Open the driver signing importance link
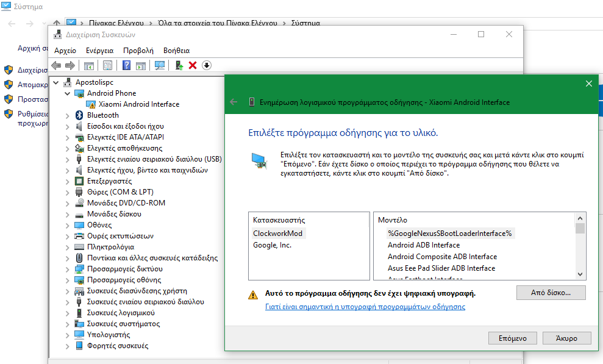Viewport: 603px width, 364px height. (x=365, y=307)
